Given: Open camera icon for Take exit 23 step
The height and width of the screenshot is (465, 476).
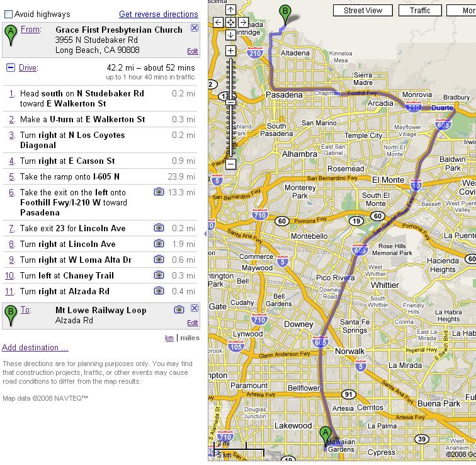Looking at the screenshot, I should tap(159, 228).
